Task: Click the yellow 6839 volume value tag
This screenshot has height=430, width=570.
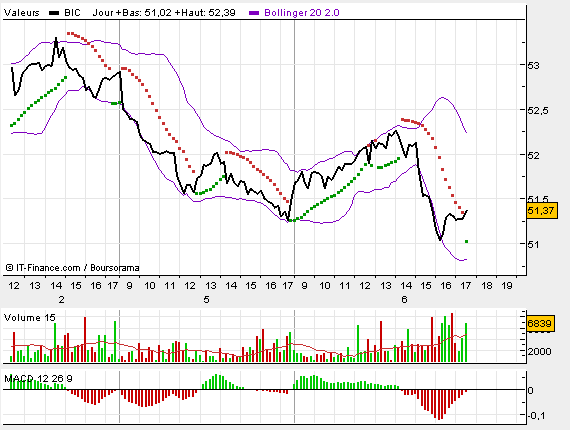Action: tap(540, 323)
